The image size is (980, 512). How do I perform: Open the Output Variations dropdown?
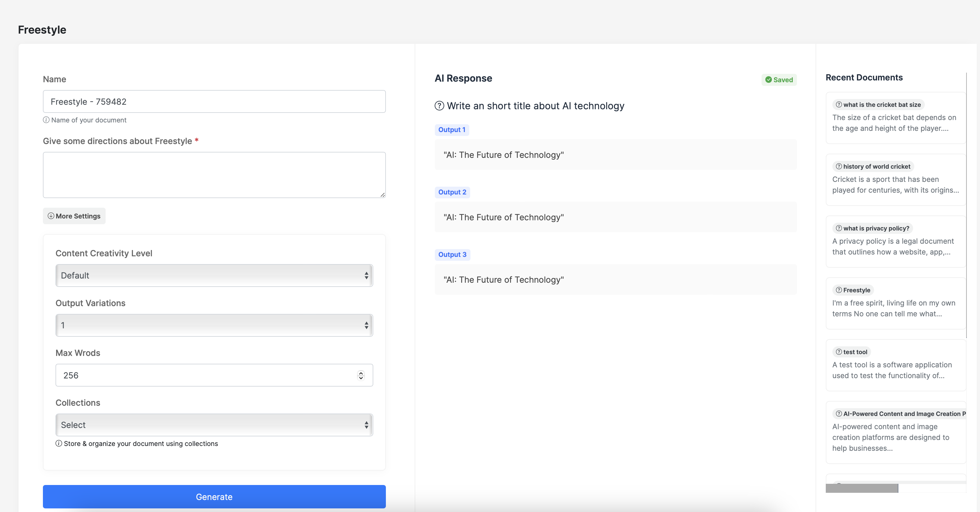tap(214, 325)
